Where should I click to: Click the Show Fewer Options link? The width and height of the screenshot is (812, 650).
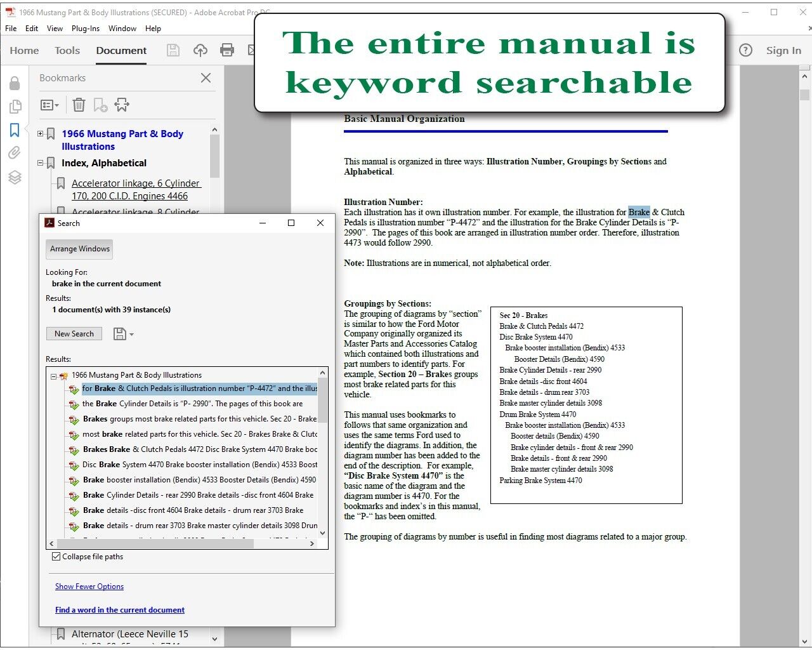[x=89, y=587]
